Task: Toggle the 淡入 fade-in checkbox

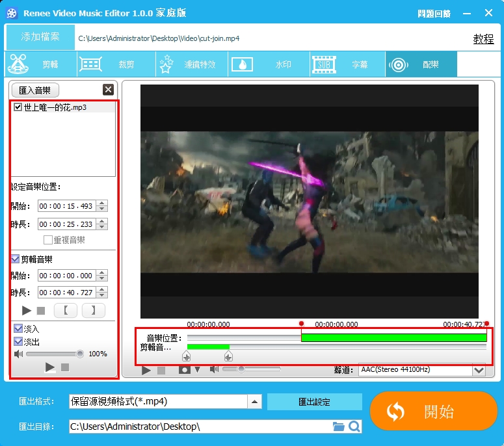Action: 18,328
